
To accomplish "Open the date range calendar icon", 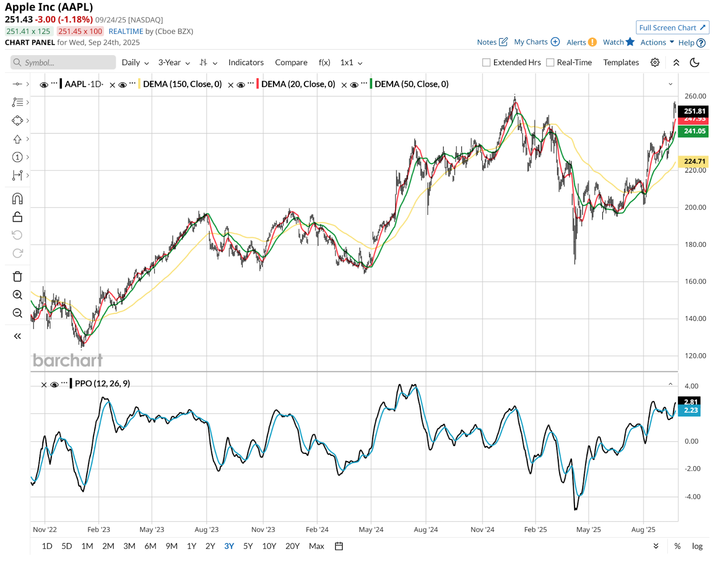I will coord(339,546).
